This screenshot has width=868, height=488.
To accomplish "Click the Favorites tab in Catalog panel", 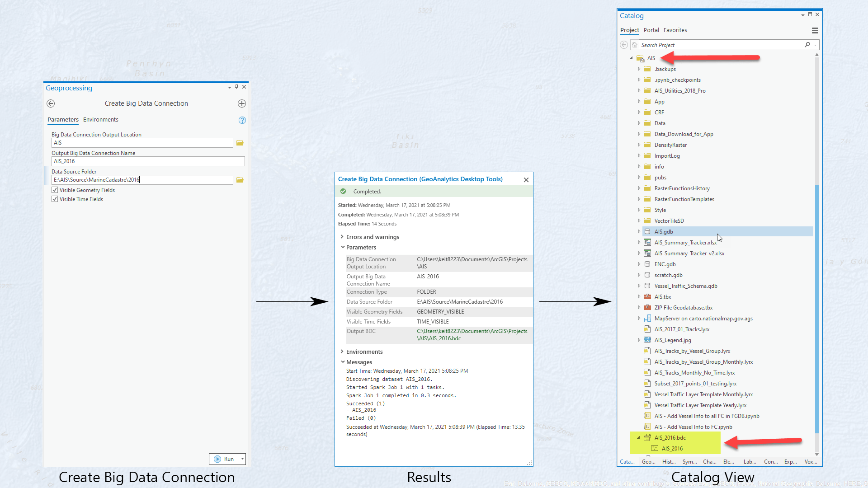I will pyautogui.click(x=675, y=30).
